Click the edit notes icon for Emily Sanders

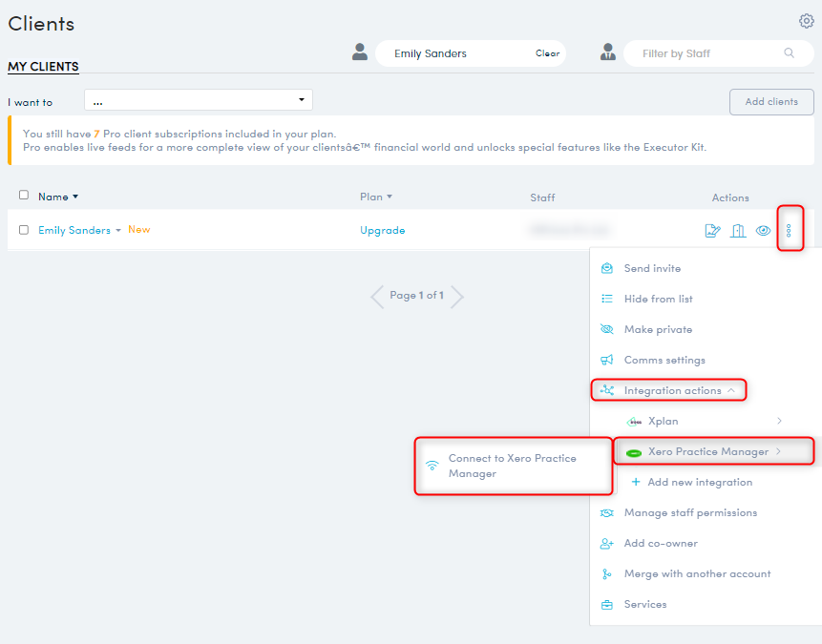(711, 230)
